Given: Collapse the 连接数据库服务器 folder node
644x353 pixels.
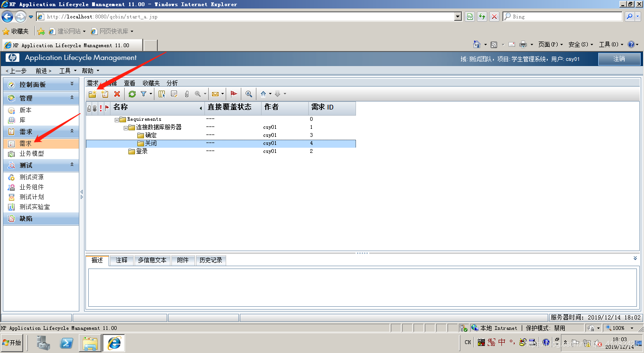Looking at the screenshot, I should coord(126,127).
